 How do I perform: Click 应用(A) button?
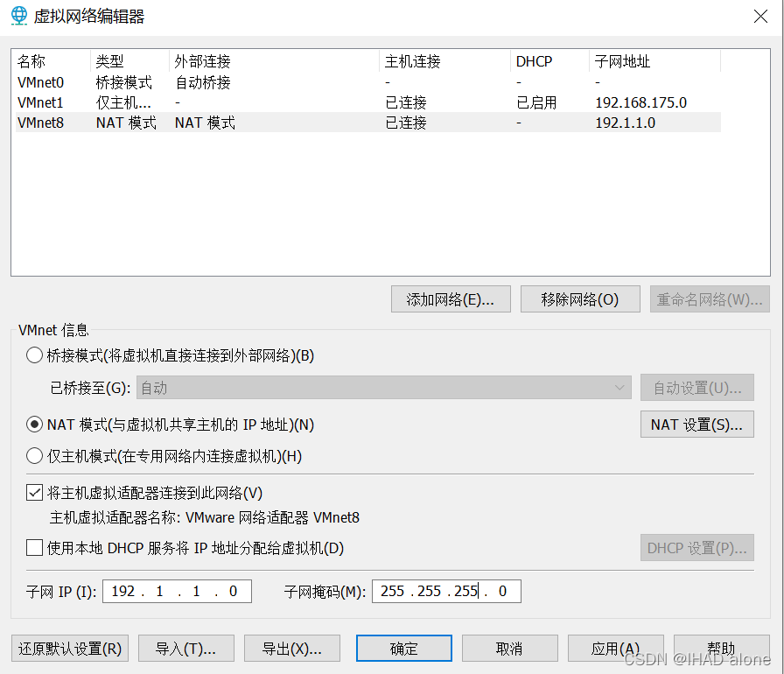pyautogui.click(x=616, y=649)
